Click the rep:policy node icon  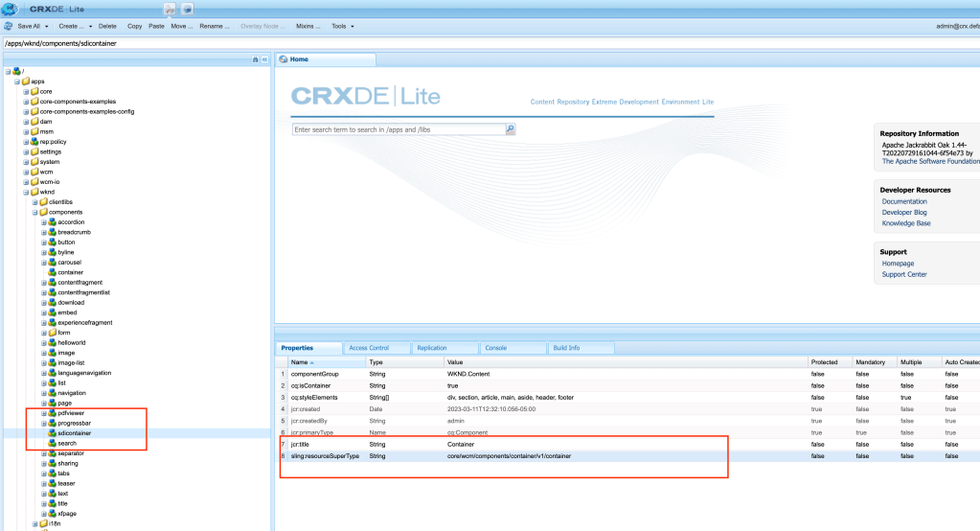point(34,141)
